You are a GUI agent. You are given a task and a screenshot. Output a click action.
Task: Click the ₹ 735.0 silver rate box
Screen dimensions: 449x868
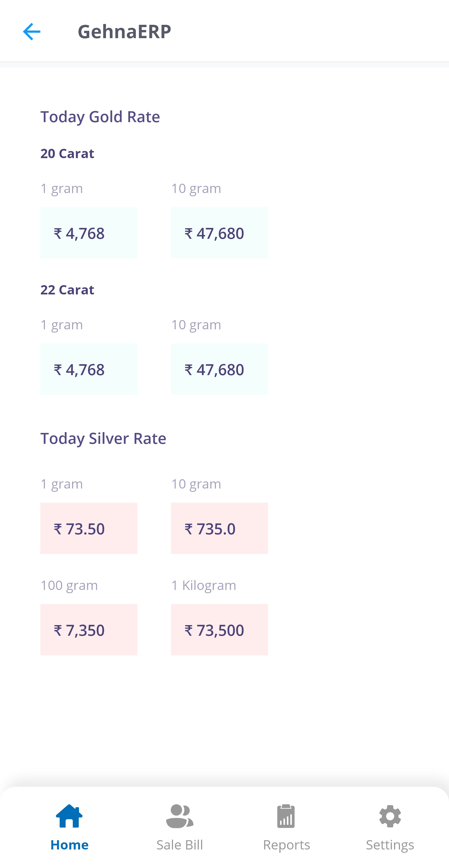[219, 528]
